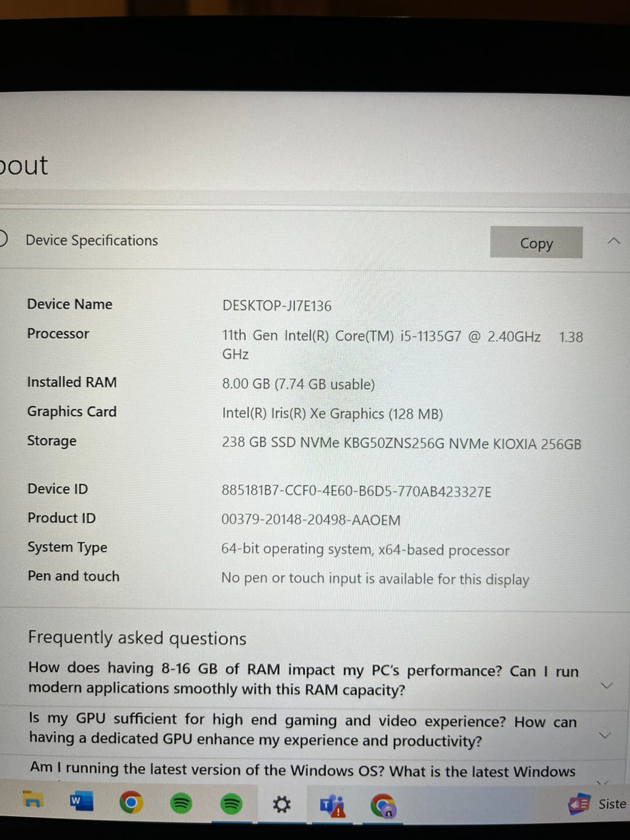The image size is (630, 840).
Task: Click the 'Device ID' label
Action: [58, 489]
